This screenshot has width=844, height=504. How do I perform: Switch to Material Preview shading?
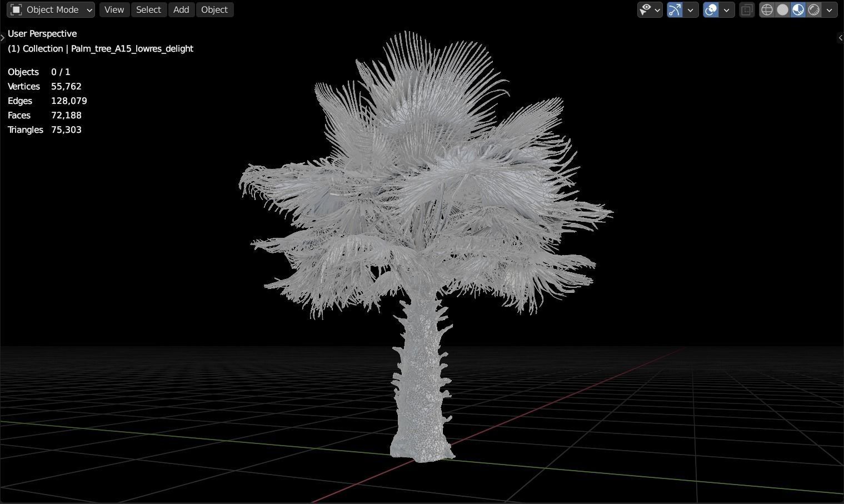[x=798, y=9]
